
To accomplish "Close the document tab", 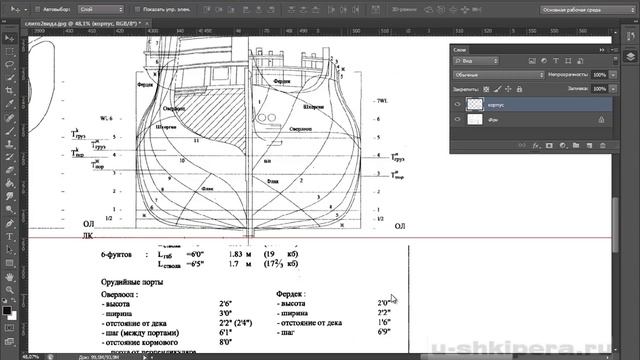I will click(x=147, y=24).
